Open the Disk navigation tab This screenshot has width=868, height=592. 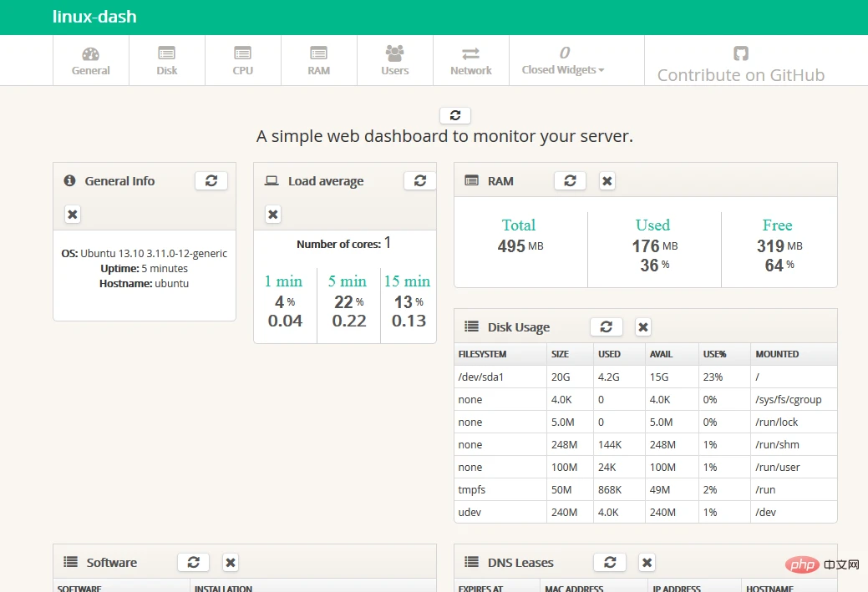pyautogui.click(x=166, y=61)
